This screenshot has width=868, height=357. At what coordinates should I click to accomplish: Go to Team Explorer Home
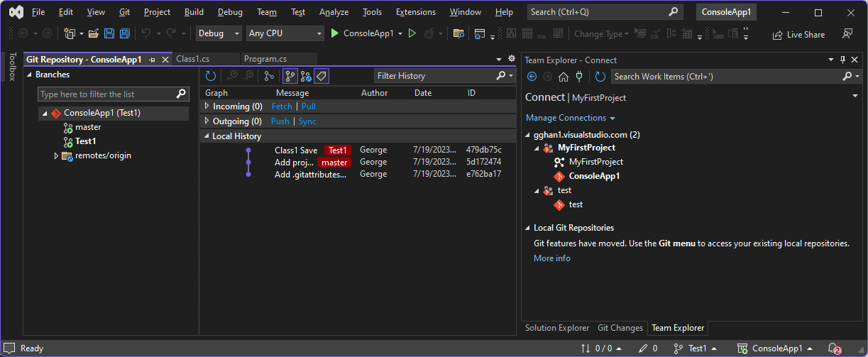tap(564, 76)
